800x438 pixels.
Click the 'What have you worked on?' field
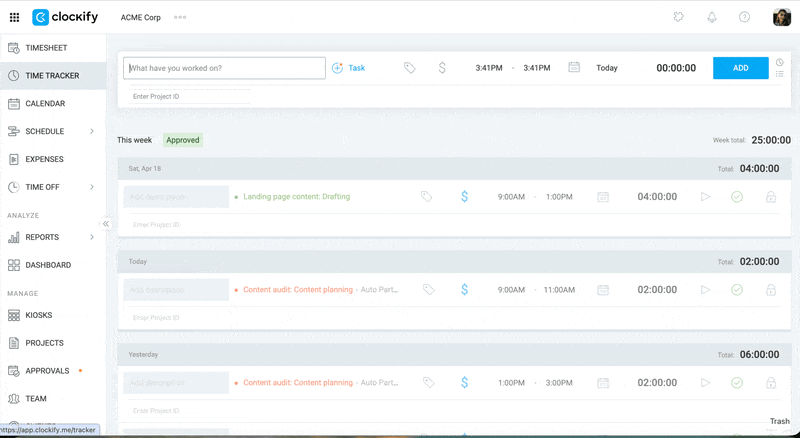tap(225, 68)
